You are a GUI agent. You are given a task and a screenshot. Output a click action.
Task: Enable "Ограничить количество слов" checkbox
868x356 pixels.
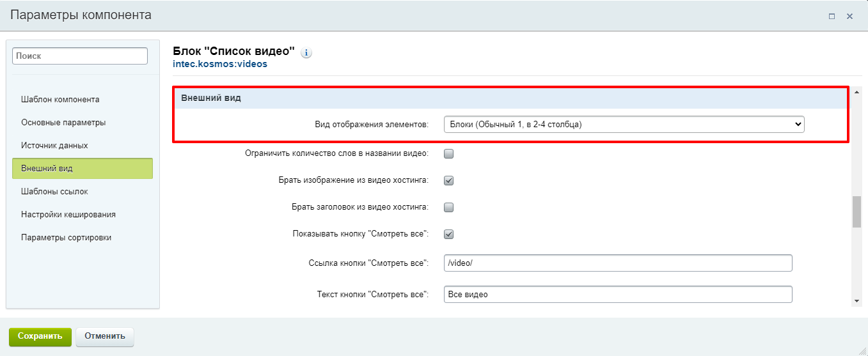pyautogui.click(x=448, y=153)
